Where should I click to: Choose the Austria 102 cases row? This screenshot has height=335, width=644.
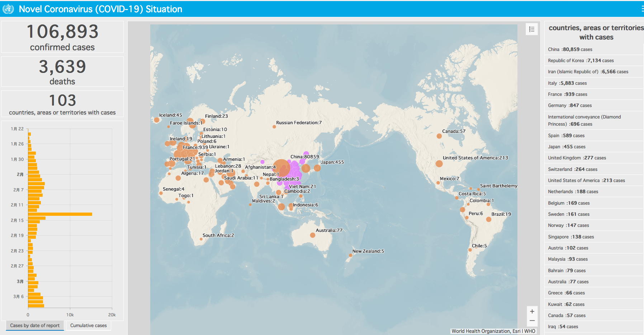[594, 248]
